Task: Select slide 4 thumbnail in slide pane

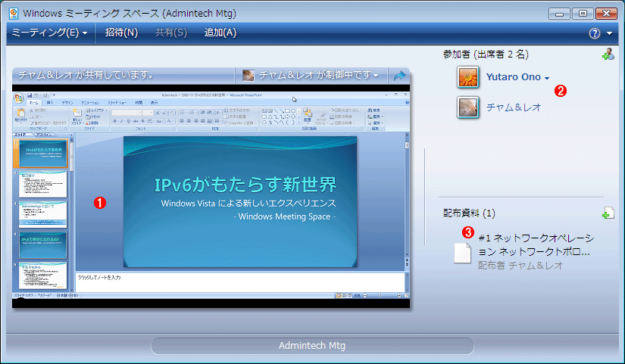Action: [x=43, y=245]
